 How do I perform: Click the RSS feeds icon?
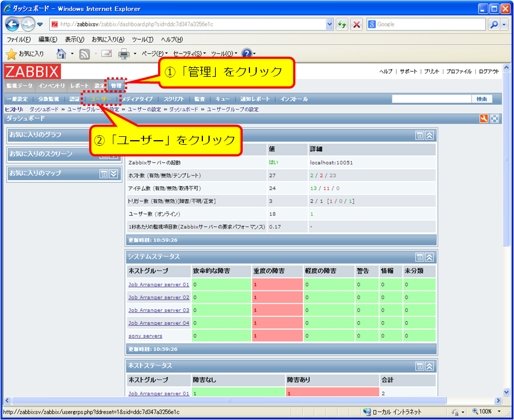click(85, 54)
